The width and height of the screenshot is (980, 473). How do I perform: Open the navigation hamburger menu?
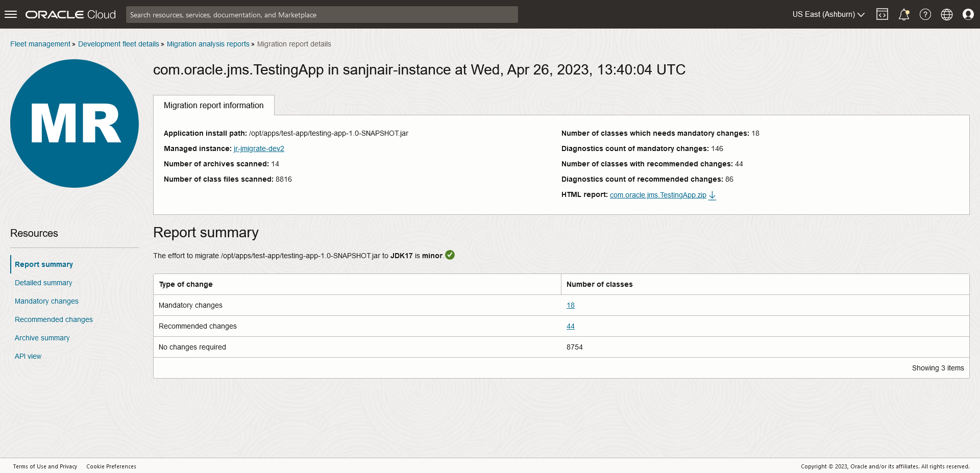10,14
